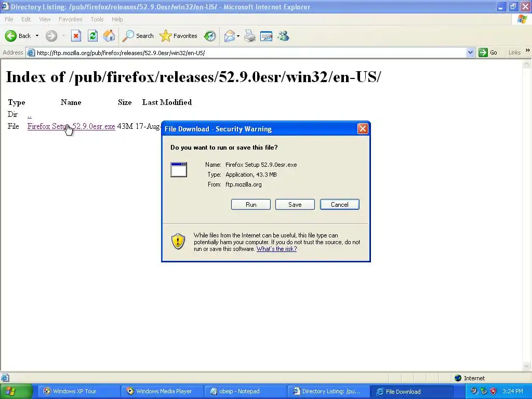Screen dimensions: 532x399
Task: Open the File menu
Action: pos(9,19)
